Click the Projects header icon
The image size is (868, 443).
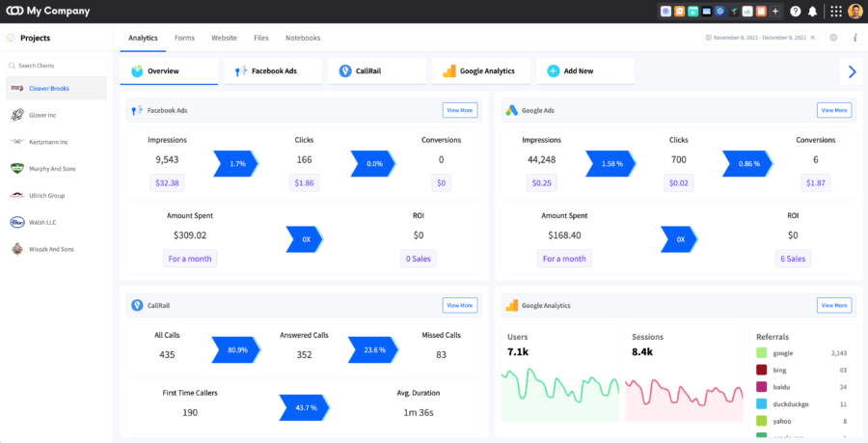point(10,39)
